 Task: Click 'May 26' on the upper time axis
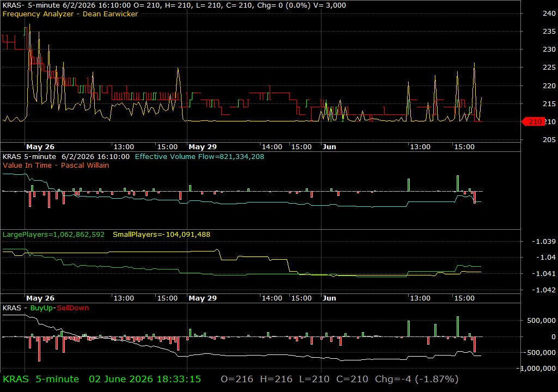pos(40,147)
